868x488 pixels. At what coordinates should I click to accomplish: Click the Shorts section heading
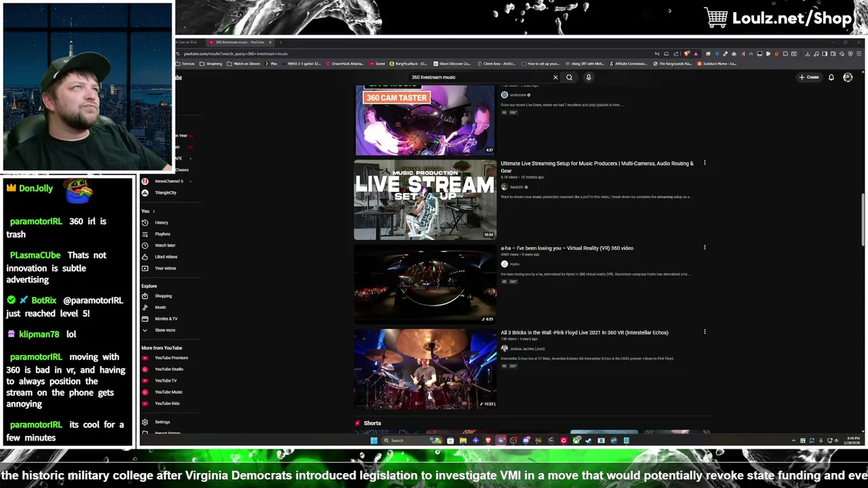coord(372,424)
